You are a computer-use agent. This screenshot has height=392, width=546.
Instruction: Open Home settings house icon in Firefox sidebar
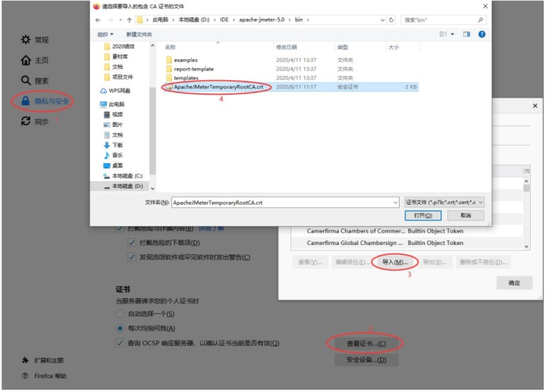point(26,60)
